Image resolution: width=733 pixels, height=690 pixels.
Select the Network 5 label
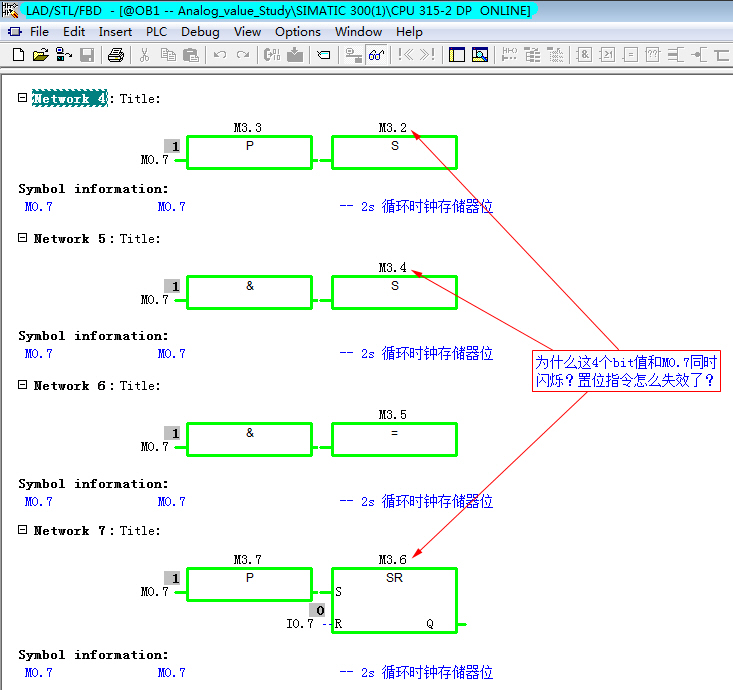click(x=70, y=239)
